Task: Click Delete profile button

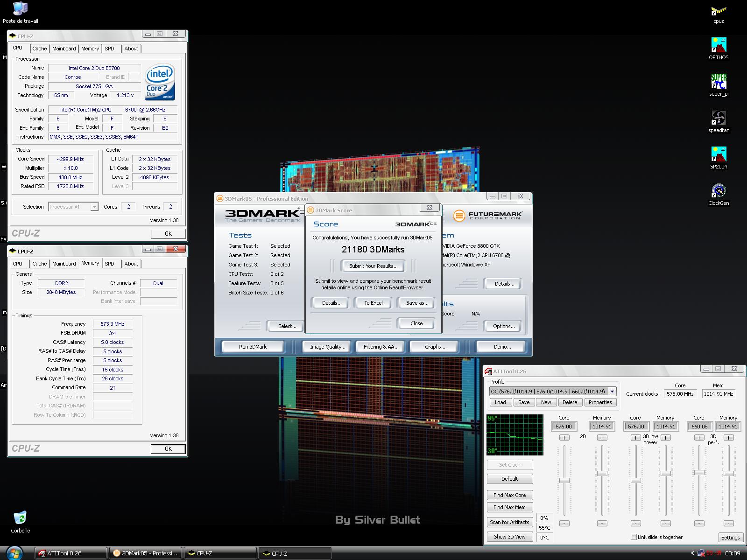Action: tap(570, 402)
